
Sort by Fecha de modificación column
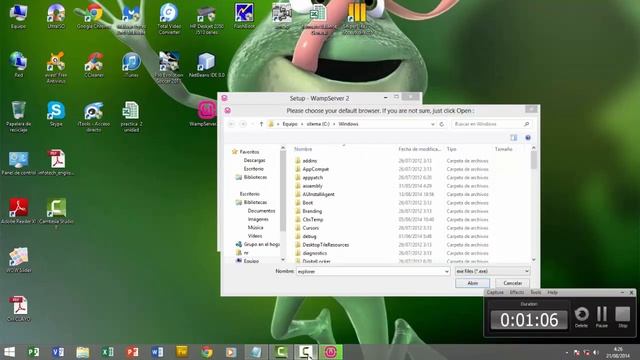pos(420,149)
